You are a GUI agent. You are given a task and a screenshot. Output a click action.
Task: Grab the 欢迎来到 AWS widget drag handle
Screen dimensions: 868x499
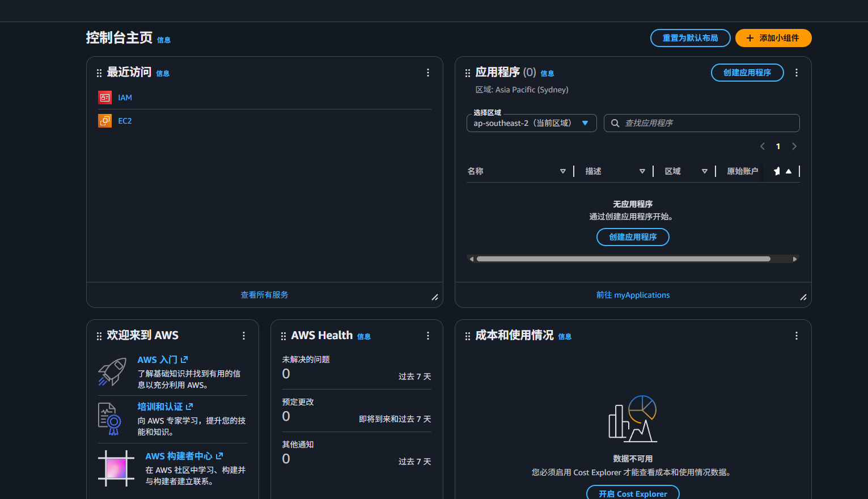point(99,336)
